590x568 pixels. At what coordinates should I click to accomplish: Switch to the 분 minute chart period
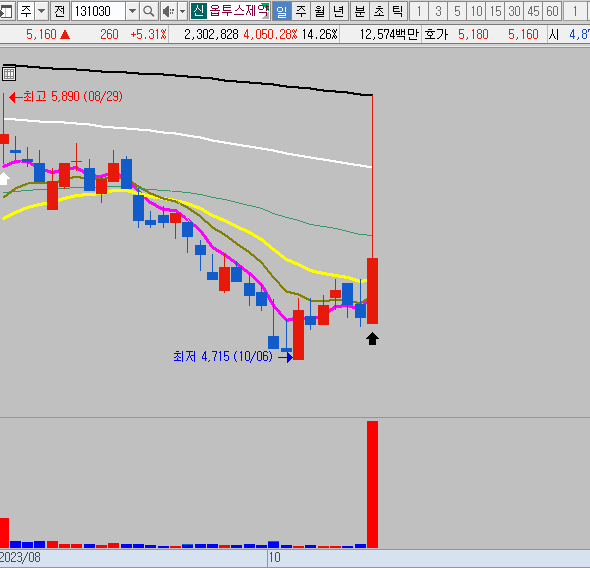tap(360, 11)
